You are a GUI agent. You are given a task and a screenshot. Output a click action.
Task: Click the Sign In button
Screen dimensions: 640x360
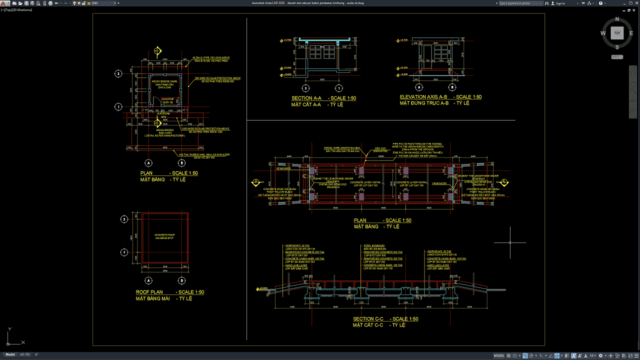pos(559,3)
